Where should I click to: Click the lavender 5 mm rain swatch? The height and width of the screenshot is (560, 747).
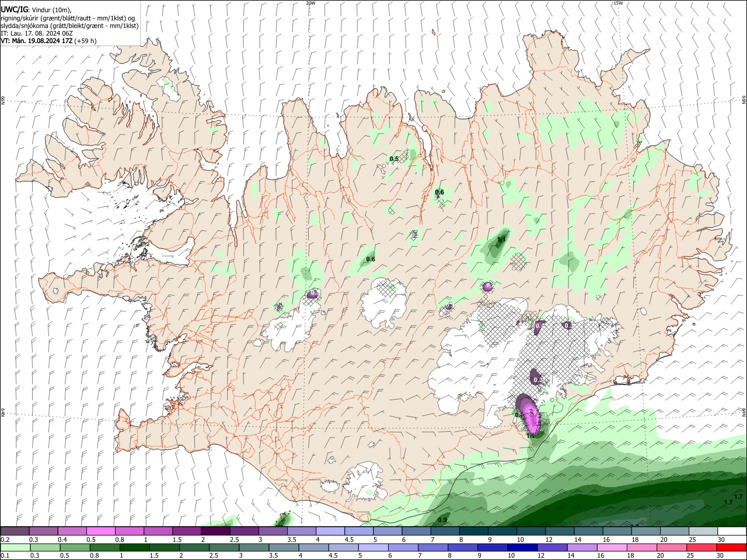pyautogui.click(x=373, y=548)
